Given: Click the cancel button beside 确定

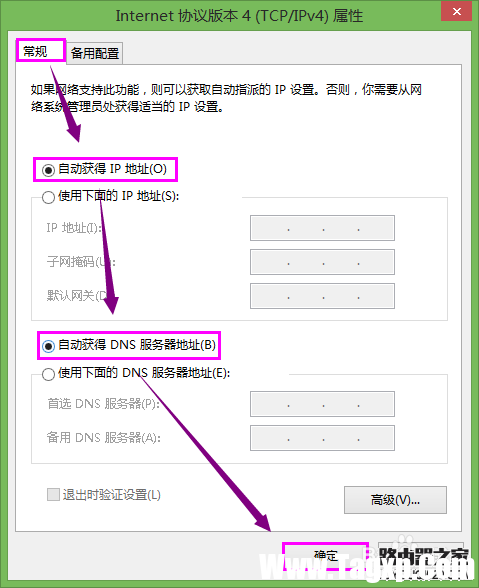Looking at the screenshot, I should pyautogui.click(x=420, y=555).
